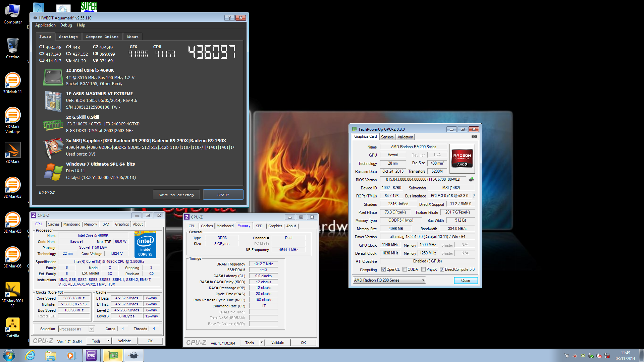Screen dimensions: 644x362
Task: Click the CPU chip icon in Aquamark score
Action: point(53,77)
